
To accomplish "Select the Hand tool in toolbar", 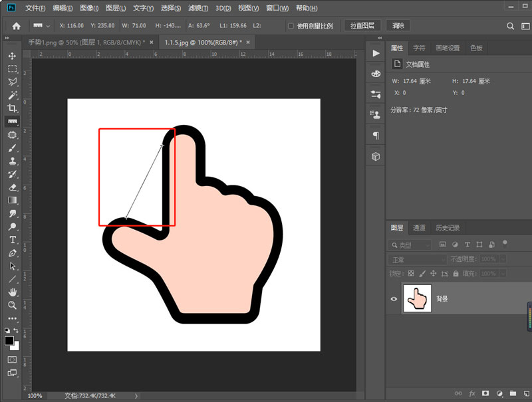I will 12,292.
